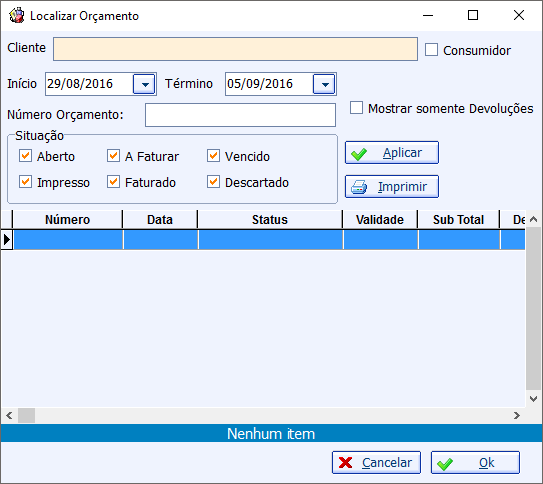
Task: Click the Validade column header
Action: pyautogui.click(x=380, y=219)
